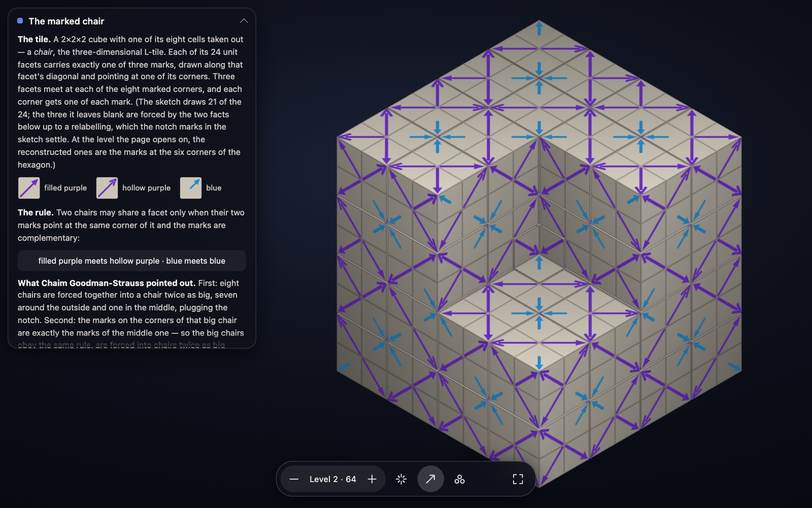This screenshot has height=508, width=812.
Task: Click the chair tiling 3D view
Action: 539,254
